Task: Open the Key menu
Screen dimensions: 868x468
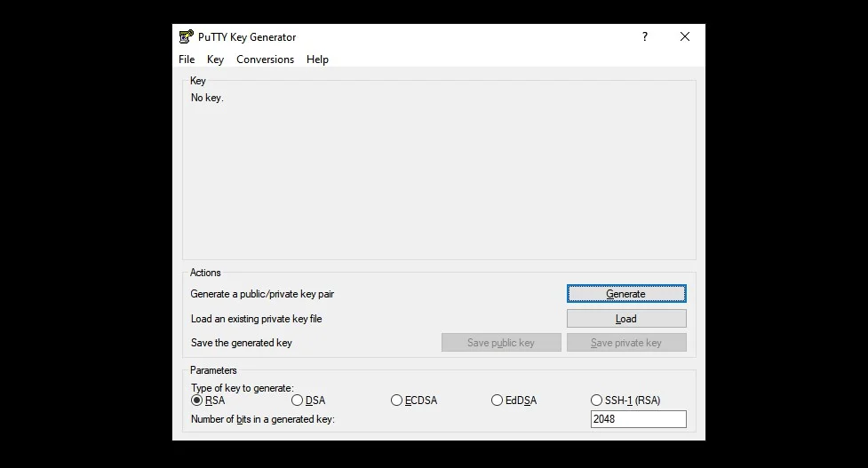Action: coord(215,59)
